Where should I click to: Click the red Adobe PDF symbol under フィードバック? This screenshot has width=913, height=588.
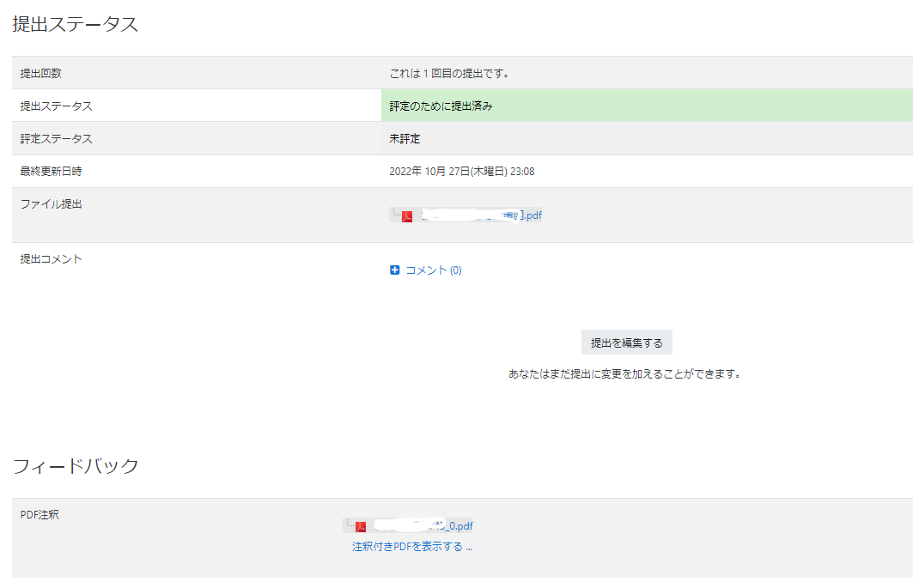361,524
